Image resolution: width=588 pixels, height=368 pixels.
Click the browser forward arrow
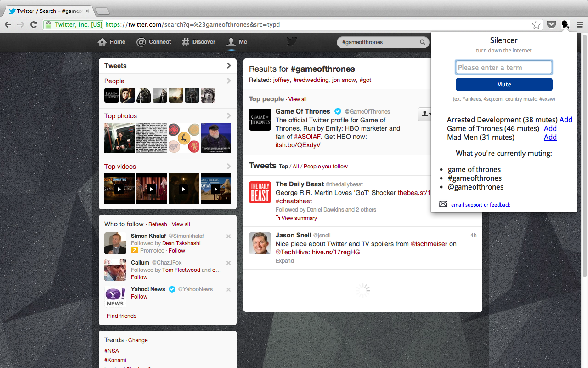pyautogui.click(x=21, y=24)
